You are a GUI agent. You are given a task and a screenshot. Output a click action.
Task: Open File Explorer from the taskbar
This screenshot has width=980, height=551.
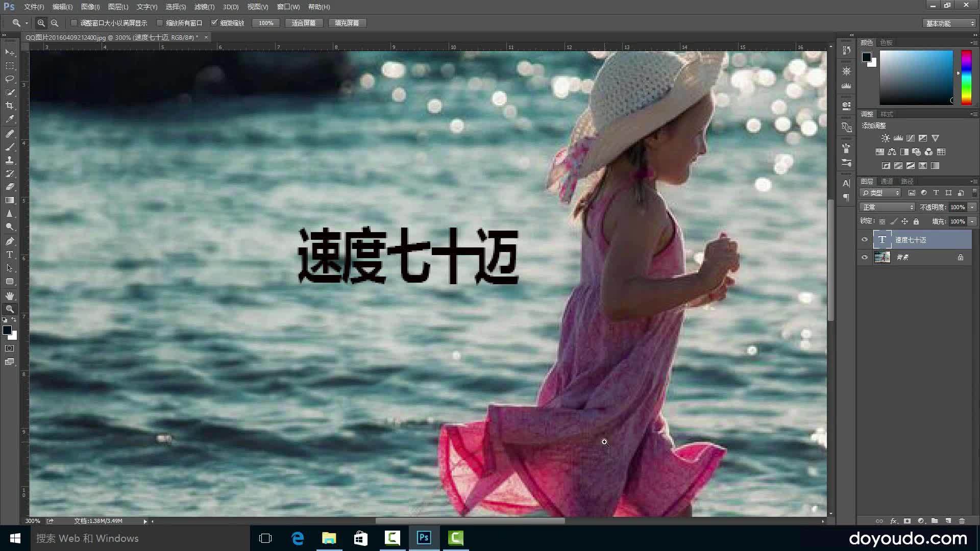click(x=329, y=538)
